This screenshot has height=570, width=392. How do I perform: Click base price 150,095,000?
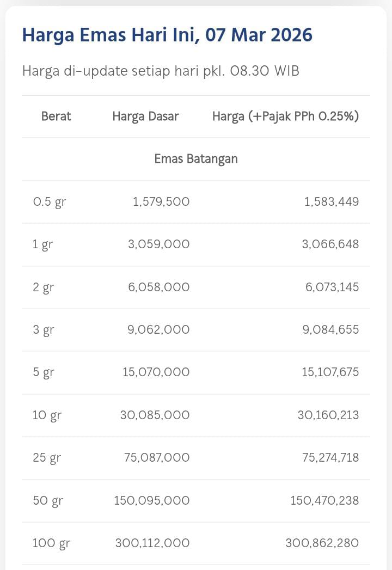pos(152,500)
